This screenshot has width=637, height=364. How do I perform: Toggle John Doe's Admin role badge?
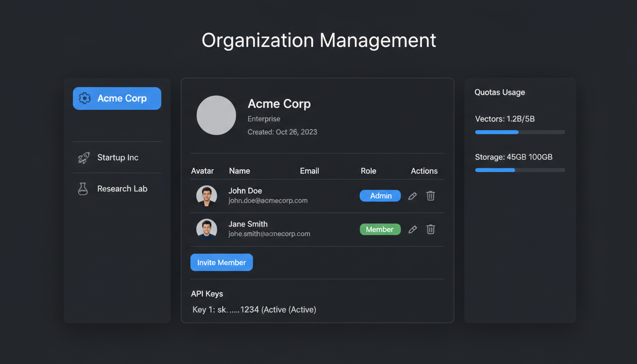point(380,195)
